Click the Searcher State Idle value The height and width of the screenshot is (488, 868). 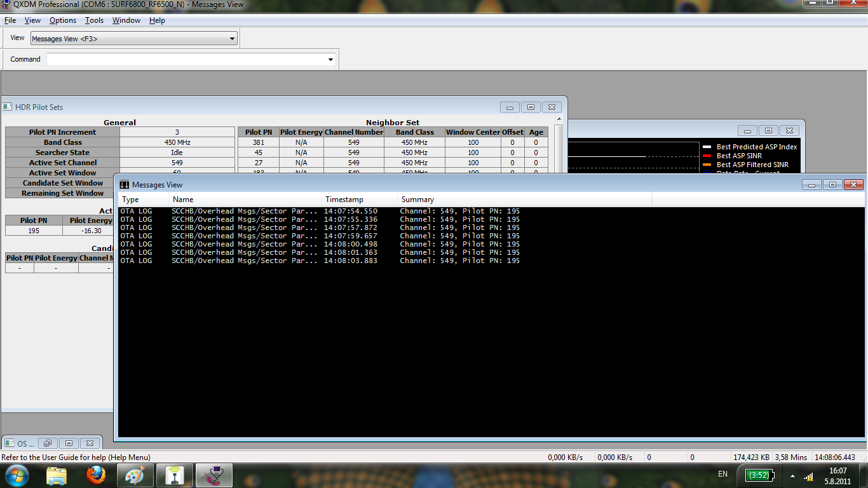(x=177, y=152)
